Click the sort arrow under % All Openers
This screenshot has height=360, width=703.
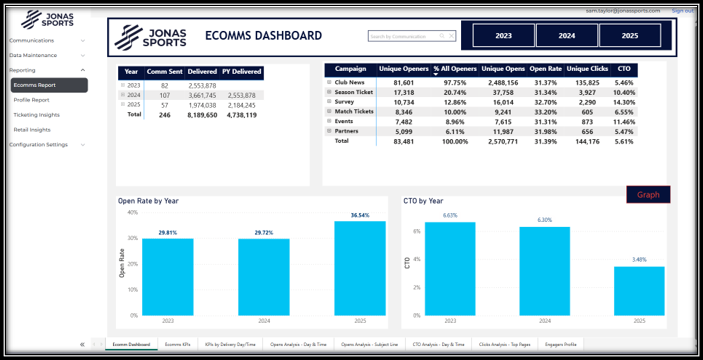click(x=436, y=74)
